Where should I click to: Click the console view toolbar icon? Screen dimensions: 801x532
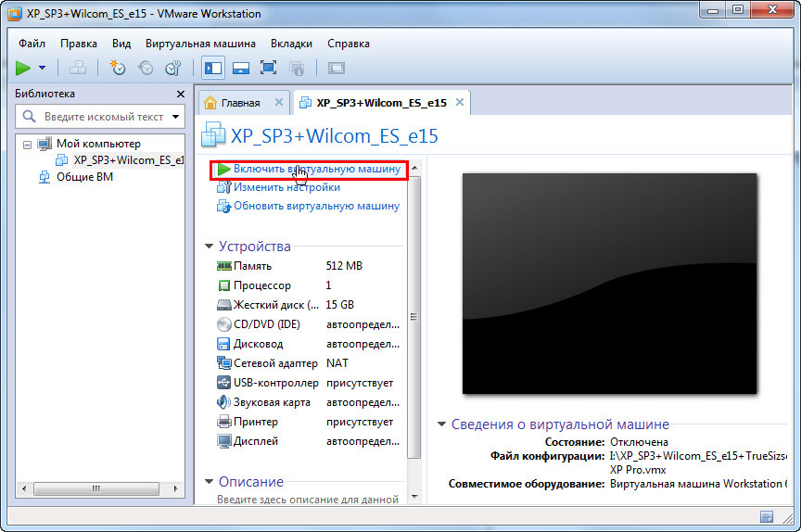(337, 68)
